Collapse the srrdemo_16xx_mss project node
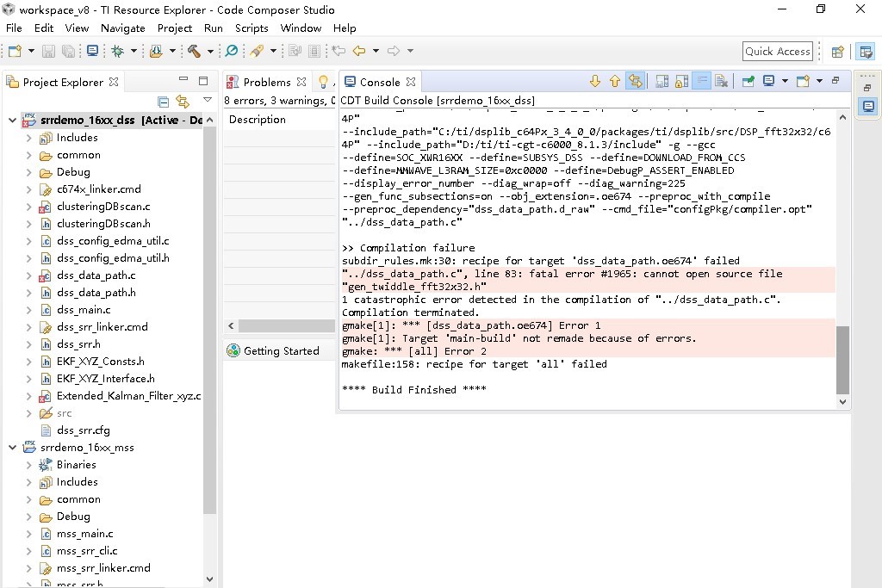Screen dimensions: 882x588 click(x=12, y=448)
